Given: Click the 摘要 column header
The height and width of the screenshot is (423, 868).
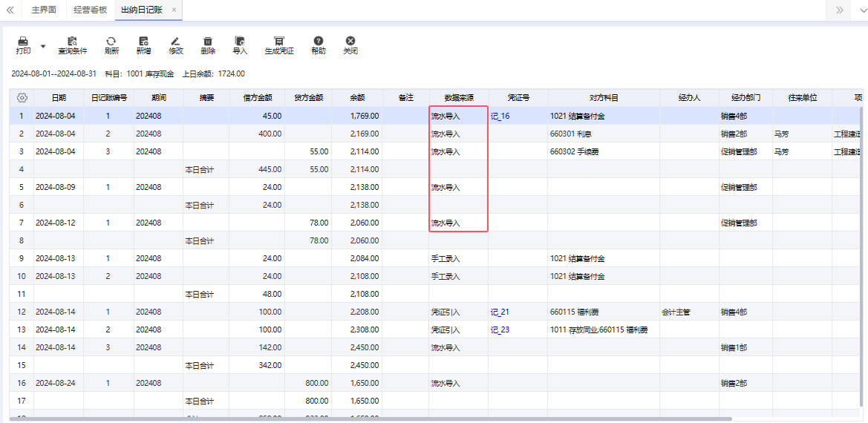Looking at the screenshot, I should coord(206,98).
